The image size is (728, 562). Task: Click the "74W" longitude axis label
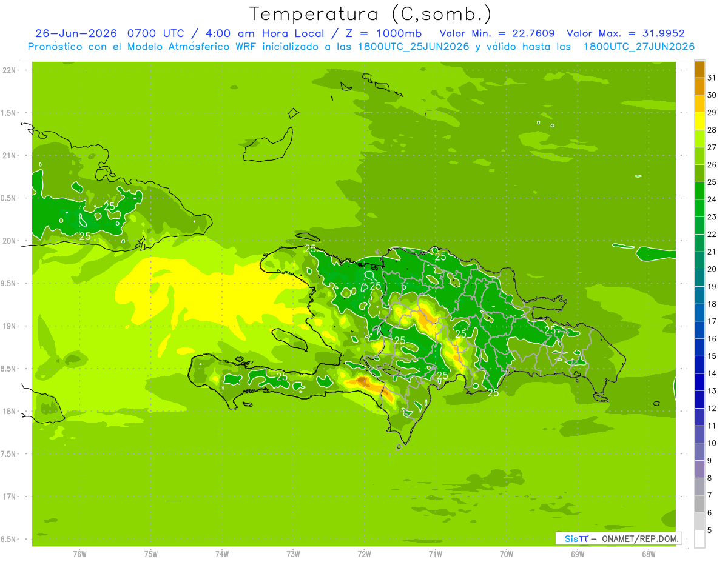[x=222, y=554]
